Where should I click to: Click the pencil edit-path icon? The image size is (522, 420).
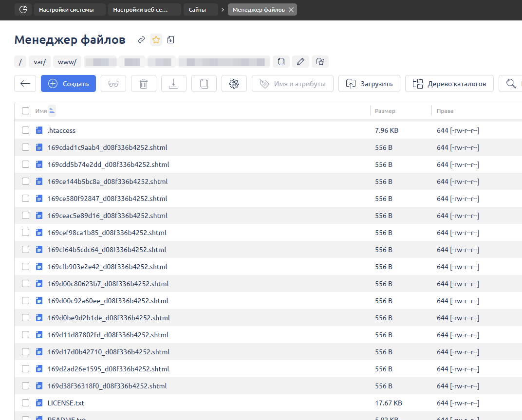[300, 62]
